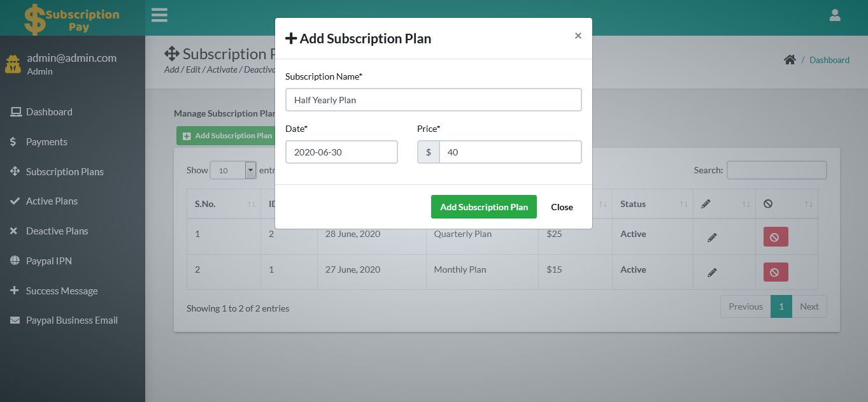Click the Paypal IPN globe icon
Screen dimensions: 868x402
pyautogui.click(x=14, y=261)
